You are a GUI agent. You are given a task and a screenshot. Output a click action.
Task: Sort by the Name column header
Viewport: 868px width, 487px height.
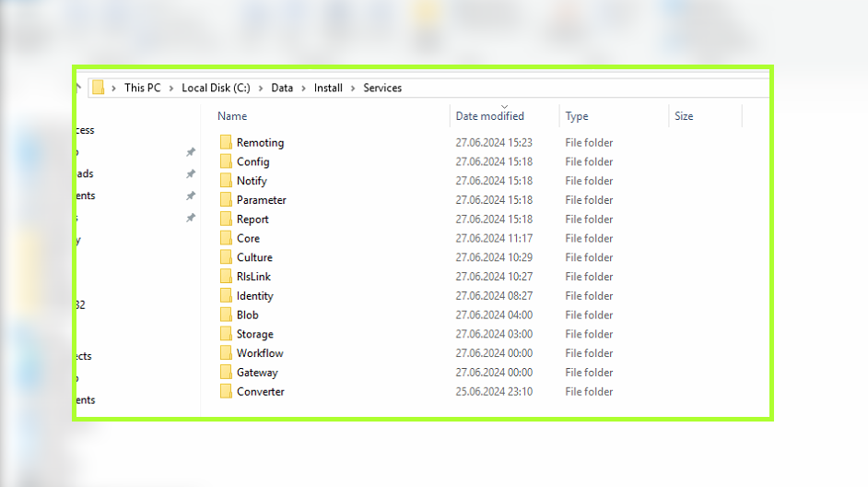click(x=232, y=116)
